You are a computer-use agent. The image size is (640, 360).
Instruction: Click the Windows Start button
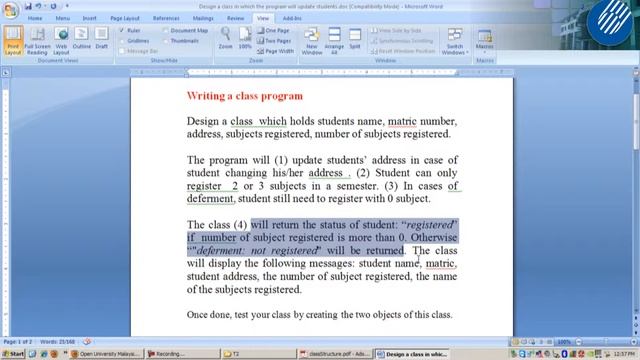point(13,354)
